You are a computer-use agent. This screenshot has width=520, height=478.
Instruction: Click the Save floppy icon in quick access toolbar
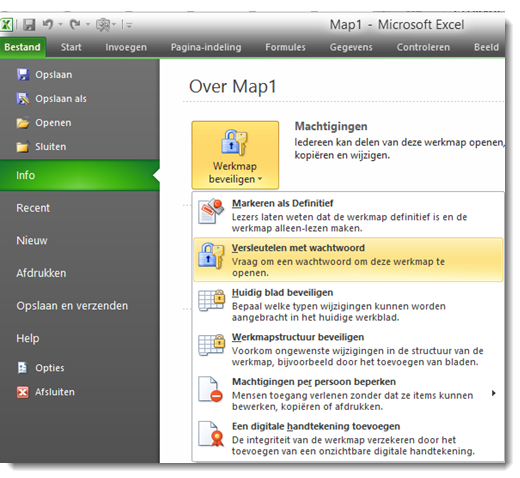coord(29,25)
